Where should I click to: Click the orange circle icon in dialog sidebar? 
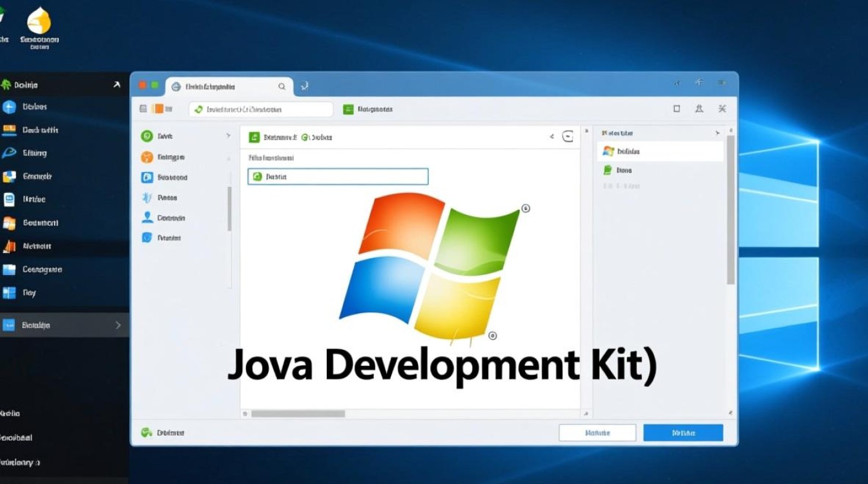[147, 157]
